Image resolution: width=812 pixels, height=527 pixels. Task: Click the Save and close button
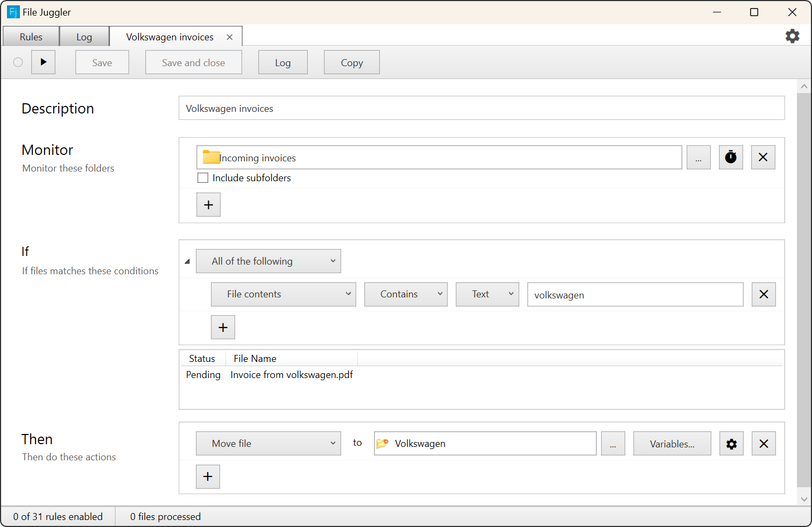pyautogui.click(x=194, y=62)
